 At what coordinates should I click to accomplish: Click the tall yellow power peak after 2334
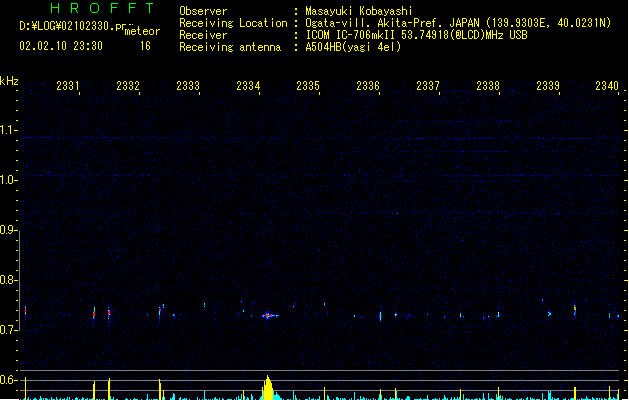coord(268,388)
